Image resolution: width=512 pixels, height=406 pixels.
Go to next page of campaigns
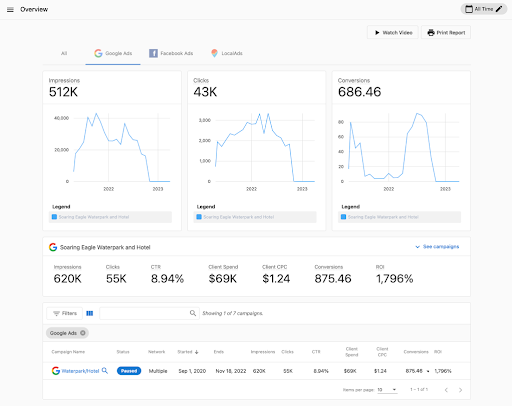[460, 390]
